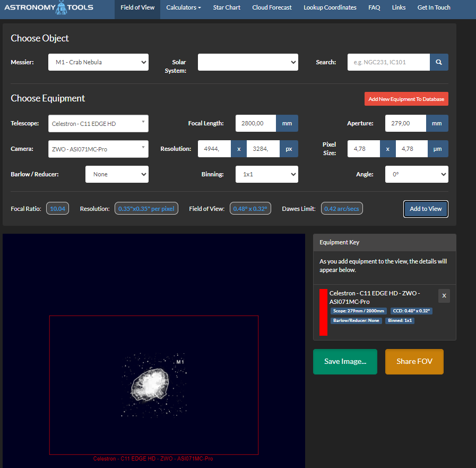Click the second Pixel Size field
Image resolution: width=476 pixels, height=468 pixels.
[x=412, y=149]
